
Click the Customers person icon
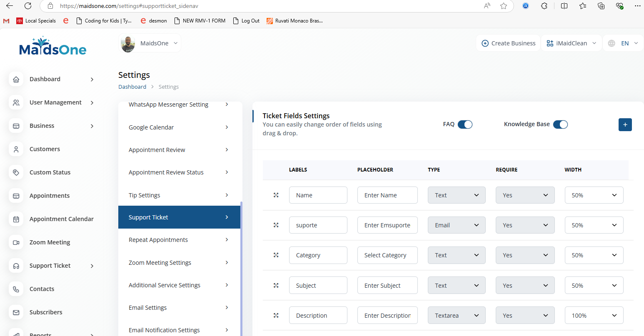[x=16, y=149]
